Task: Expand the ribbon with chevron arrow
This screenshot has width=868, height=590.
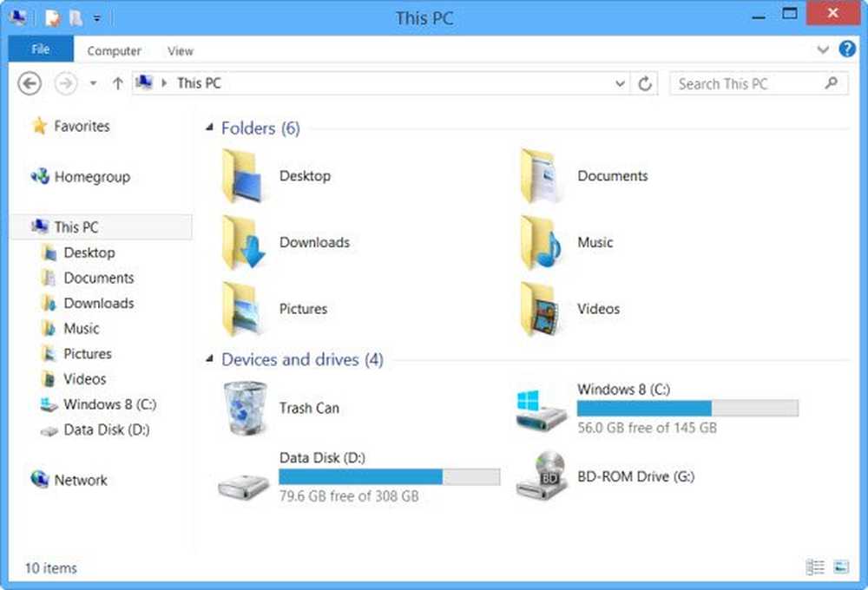Action: click(x=824, y=50)
